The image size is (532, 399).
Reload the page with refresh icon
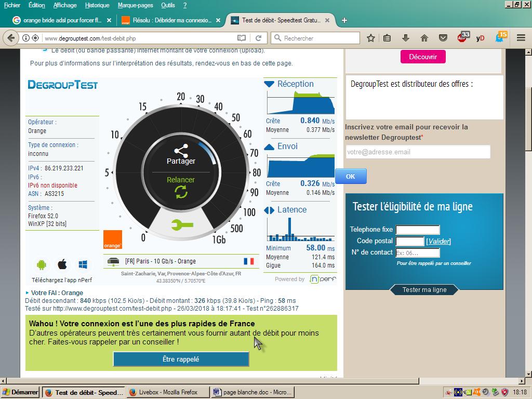(259, 38)
